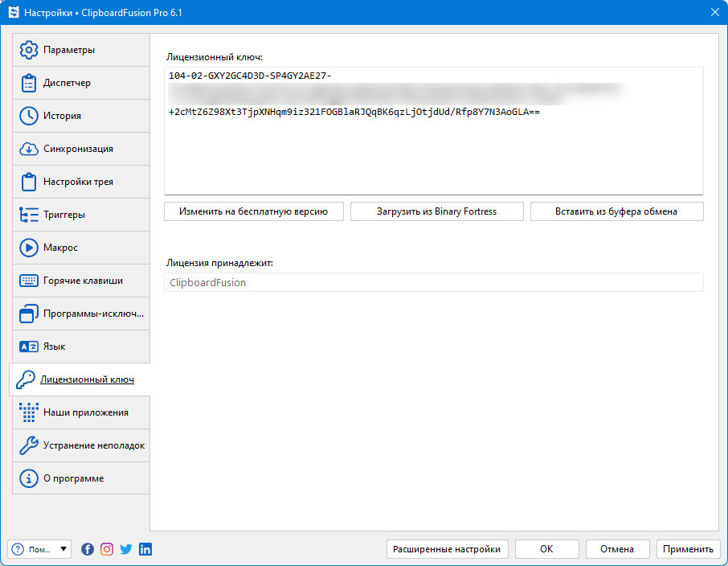Screen dimensions: 728x566
Task: Open the Twitter page icon
Action: click(x=126, y=549)
